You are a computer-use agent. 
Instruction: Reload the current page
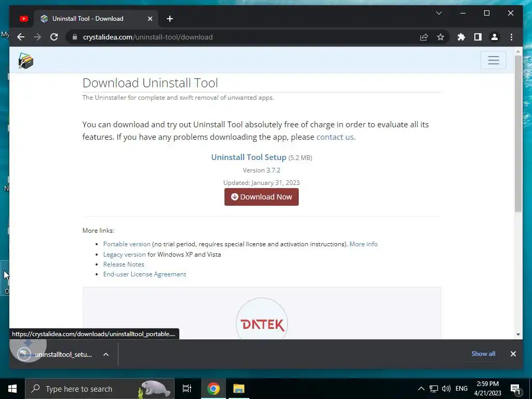pyautogui.click(x=54, y=37)
